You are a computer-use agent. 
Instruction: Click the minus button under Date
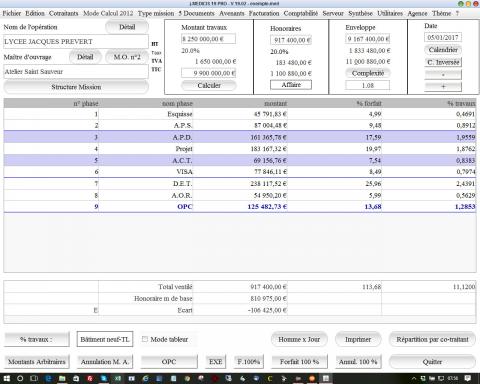[x=443, y=74]
